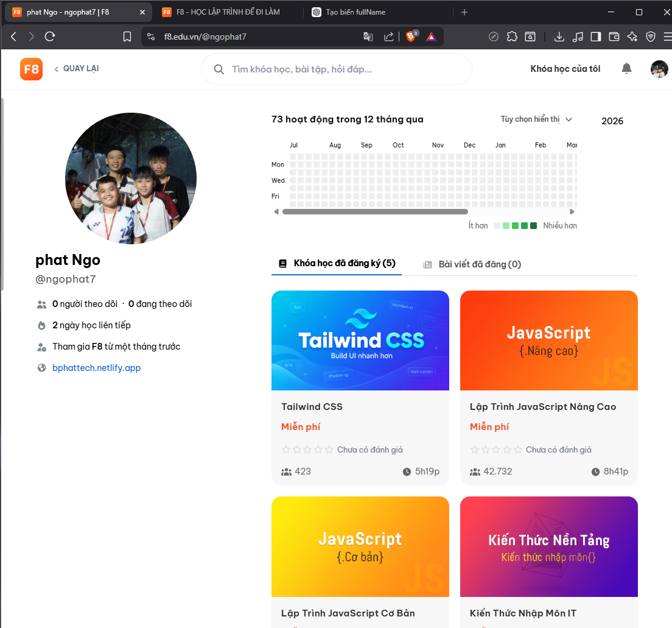Viewport: 672px width, 628px height.
Task: Open Khóa học của tôi
Action: click(x=565, y=69)
